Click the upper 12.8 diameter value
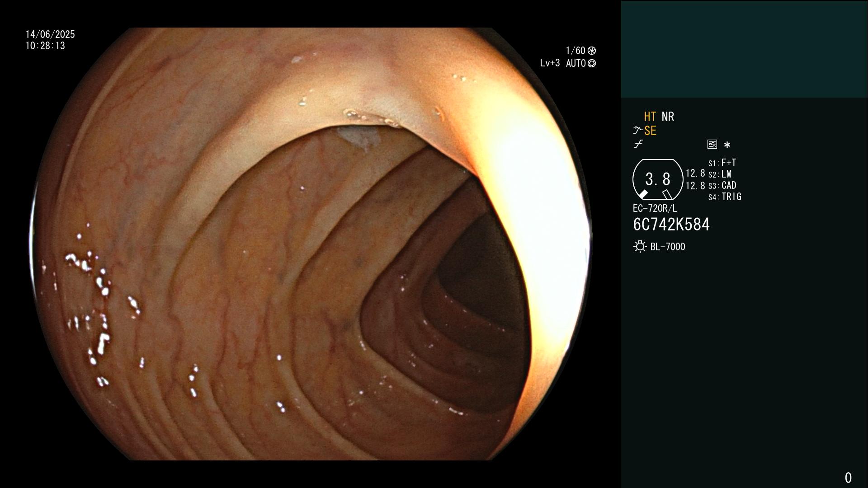 click(x=695, y=173)
